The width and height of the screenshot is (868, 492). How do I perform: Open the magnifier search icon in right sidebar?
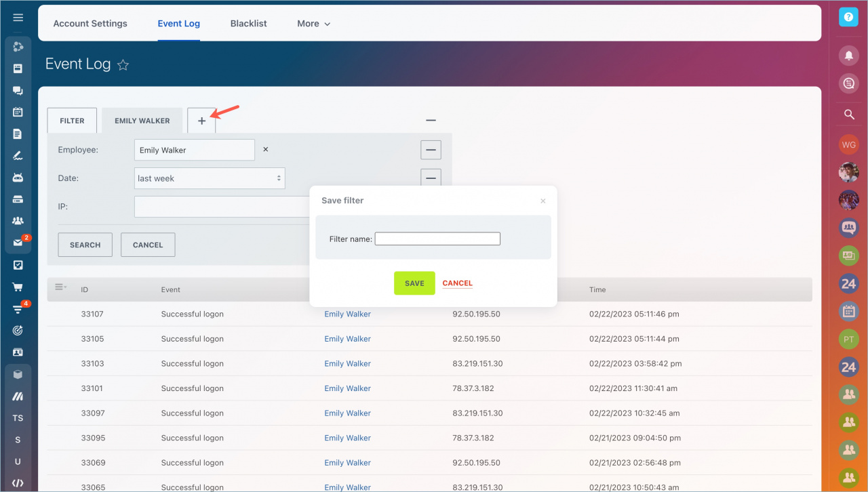(848, 115)
